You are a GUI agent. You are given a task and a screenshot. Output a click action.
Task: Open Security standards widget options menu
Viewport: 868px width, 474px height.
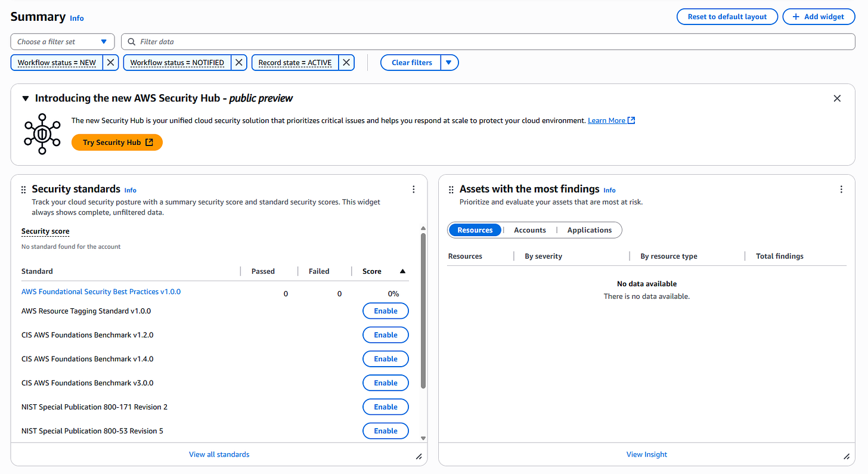(x=414, y=190)
